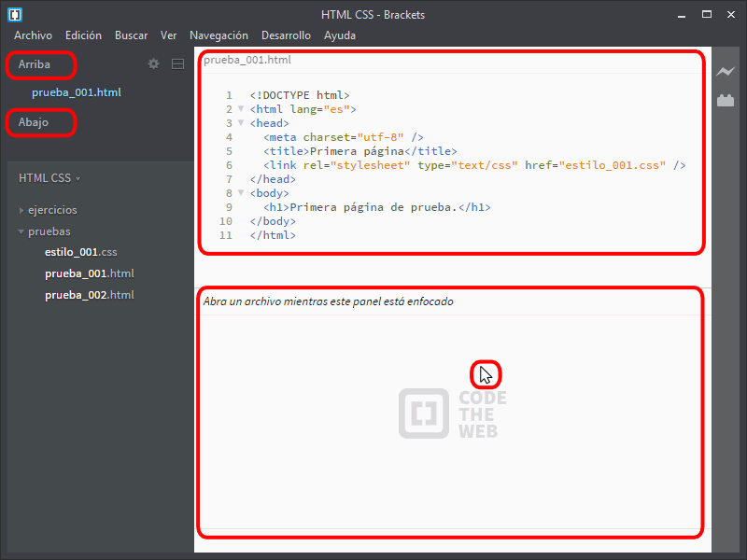Open working files gear settings icon
747x560 pixels.
coord(153,63)
